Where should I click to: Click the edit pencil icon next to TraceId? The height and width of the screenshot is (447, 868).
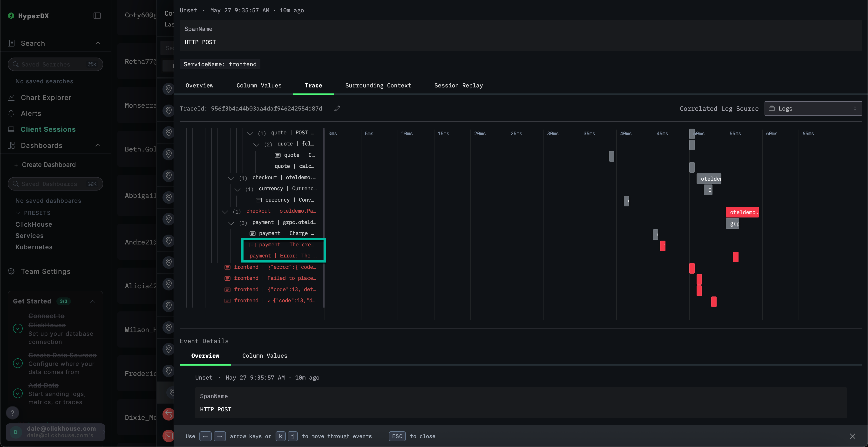pyautogui.click(x=337, y=108)
